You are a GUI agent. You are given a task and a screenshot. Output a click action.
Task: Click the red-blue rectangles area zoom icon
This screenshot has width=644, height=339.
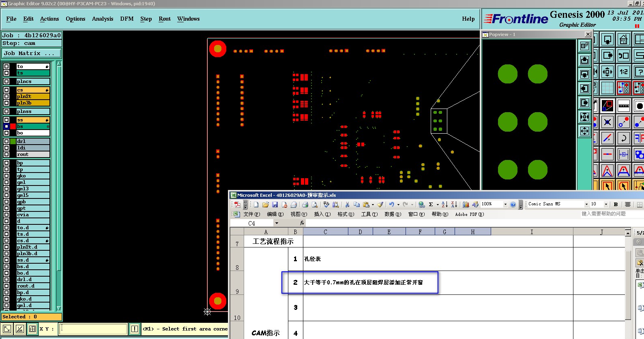coord(608,106)
